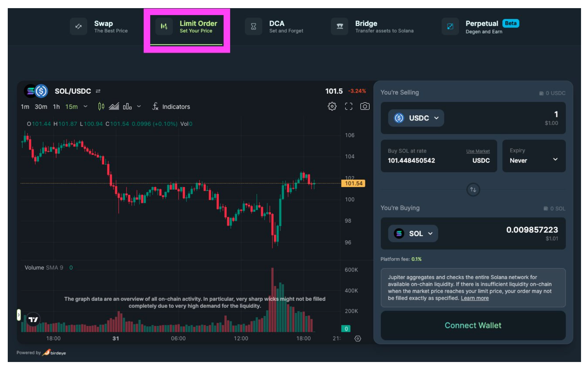Click the Connect Wallet button
The width and height of the screenshot is (588, 374).
coord(473,326)
